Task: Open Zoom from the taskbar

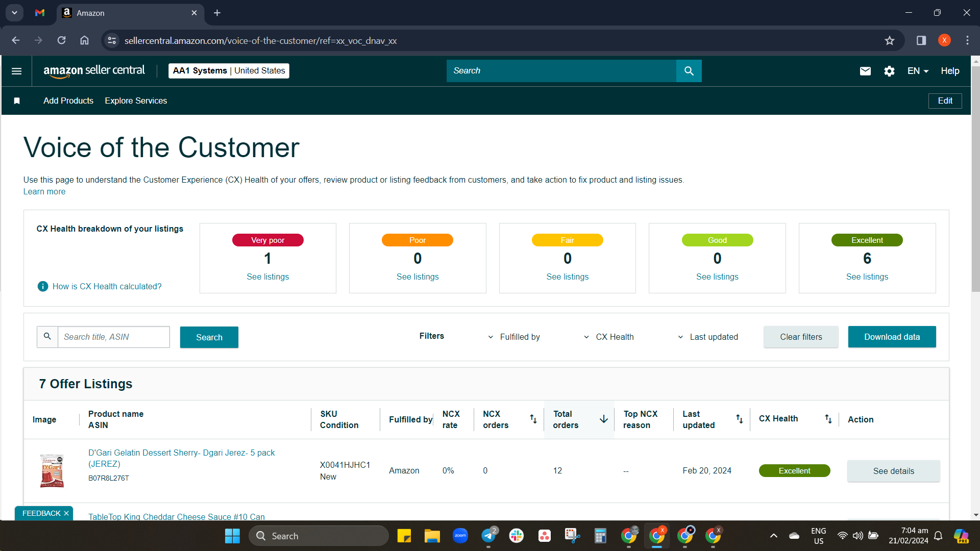Action: point(460,536)
